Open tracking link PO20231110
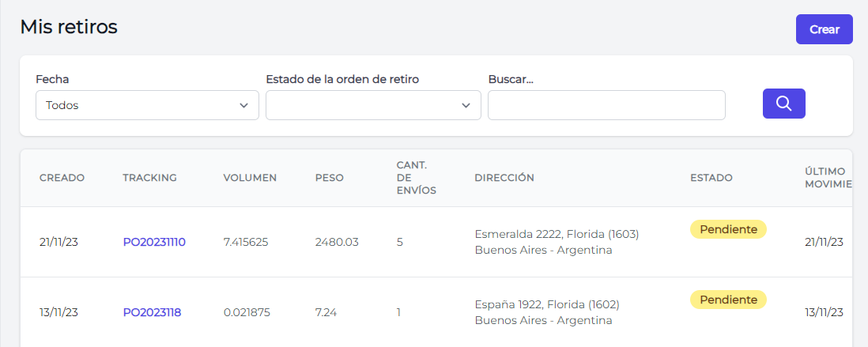868x347 pixels. 154,242
